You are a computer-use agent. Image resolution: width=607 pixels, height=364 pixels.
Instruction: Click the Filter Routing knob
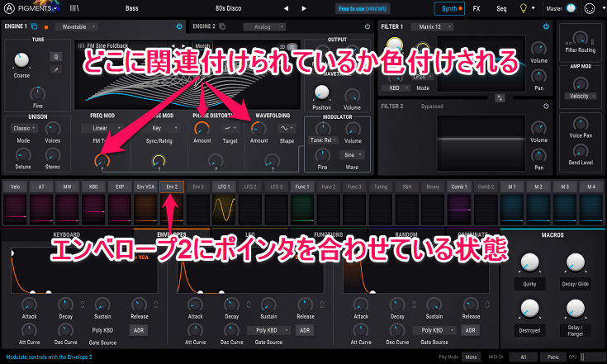[x=580, y=38]
